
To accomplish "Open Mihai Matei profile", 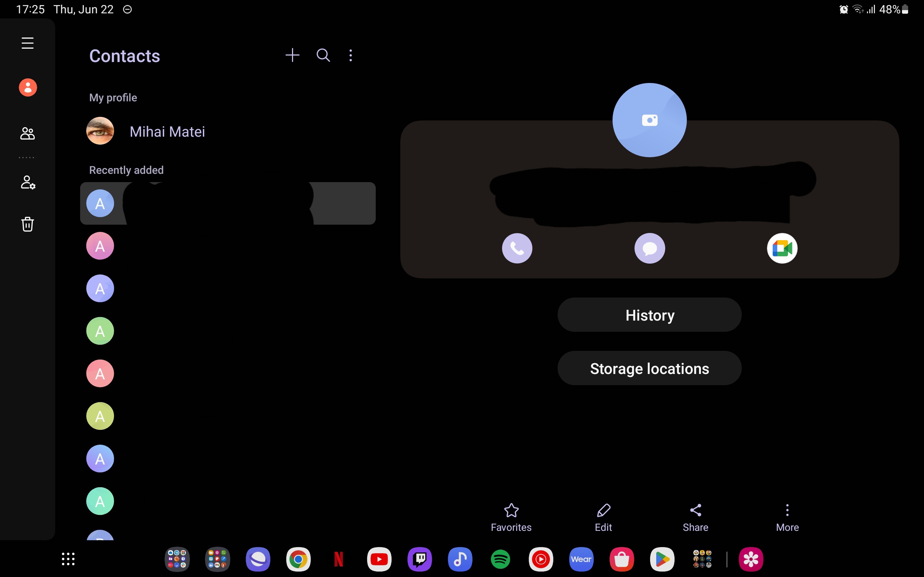I will [167, 132].
